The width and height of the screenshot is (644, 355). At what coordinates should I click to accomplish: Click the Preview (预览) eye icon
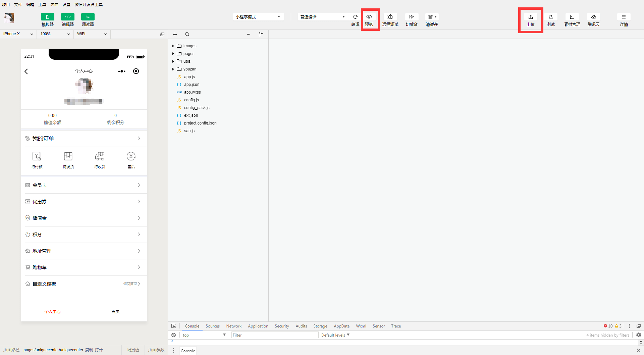pyautogui.click(x=369, y=17)
